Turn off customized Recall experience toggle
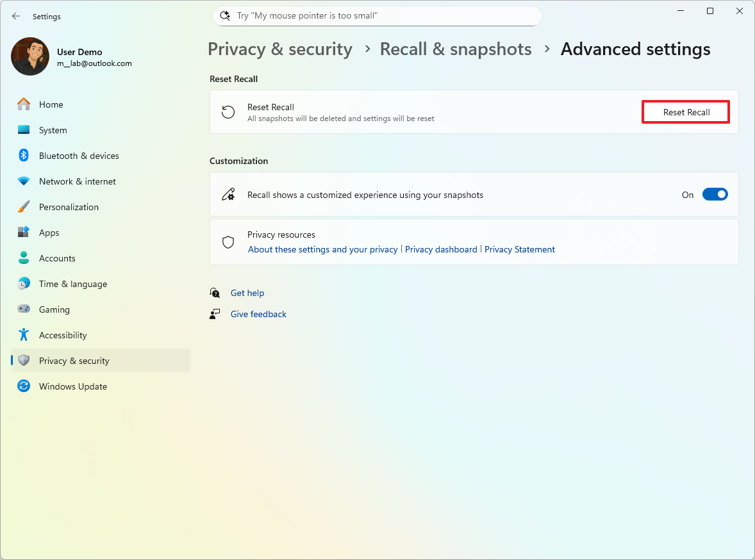Viewport: 755px width, 560px height. pos(715,194)
